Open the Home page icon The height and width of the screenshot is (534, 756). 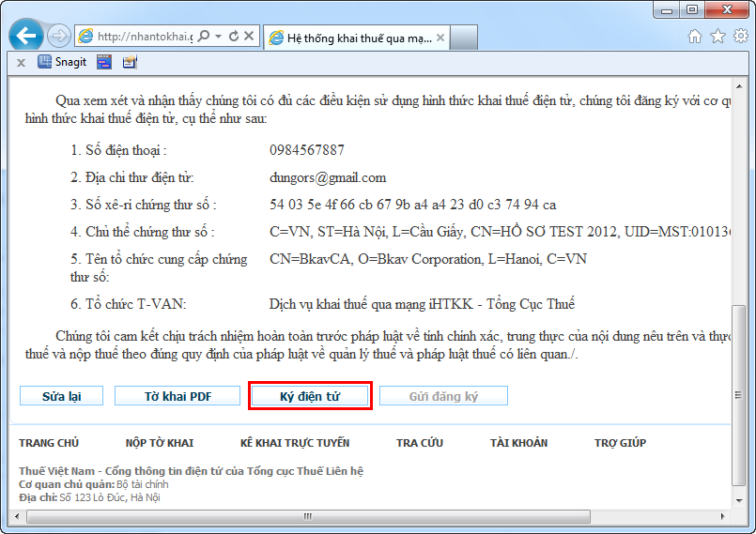pyautogui.click(x=695, y=37)
